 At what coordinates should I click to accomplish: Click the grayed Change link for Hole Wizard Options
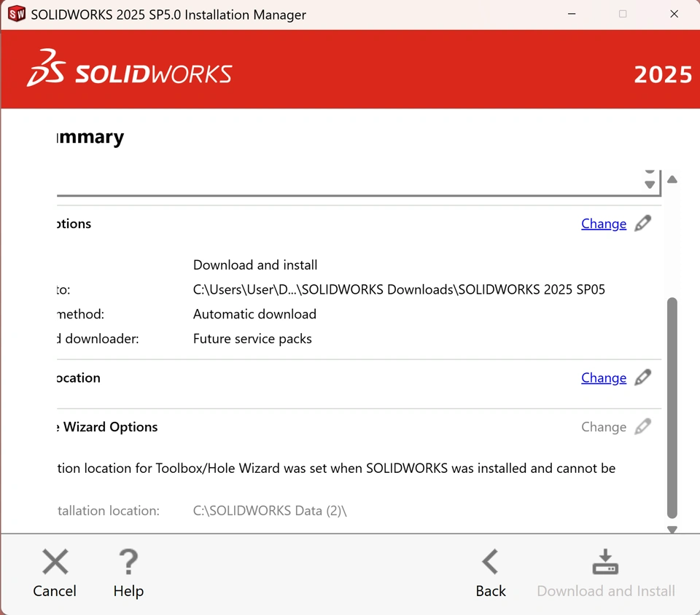(603, 427)
